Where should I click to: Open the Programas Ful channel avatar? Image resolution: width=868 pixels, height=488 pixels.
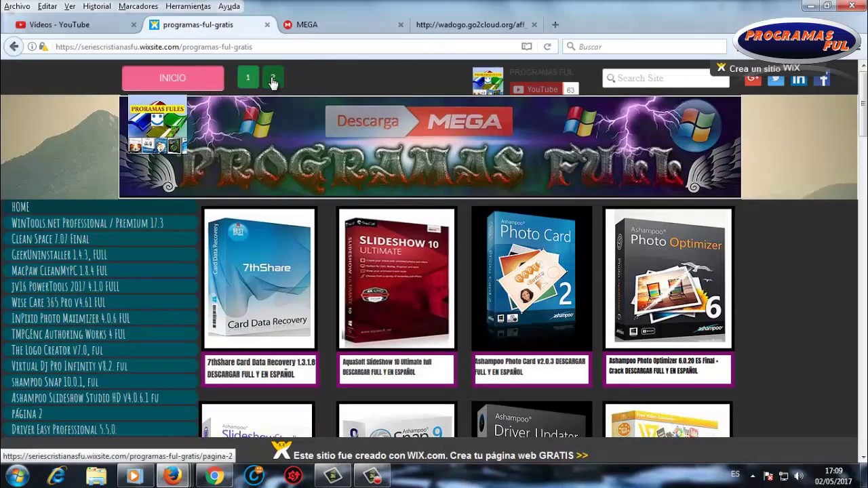(488, 81)
